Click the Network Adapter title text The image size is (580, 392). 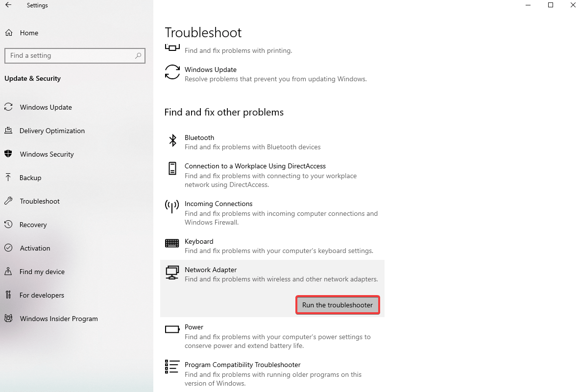click(x=211, y=270)
